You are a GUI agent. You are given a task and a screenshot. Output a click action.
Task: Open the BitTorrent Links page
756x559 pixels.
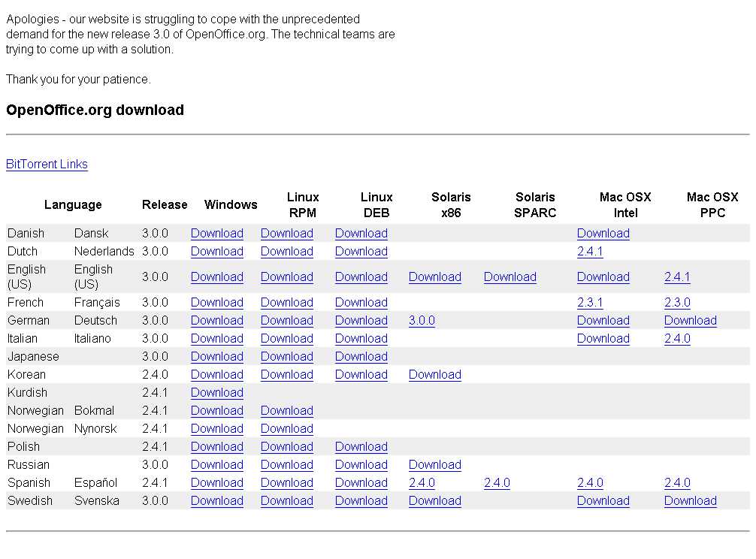[x=47, y=165]
